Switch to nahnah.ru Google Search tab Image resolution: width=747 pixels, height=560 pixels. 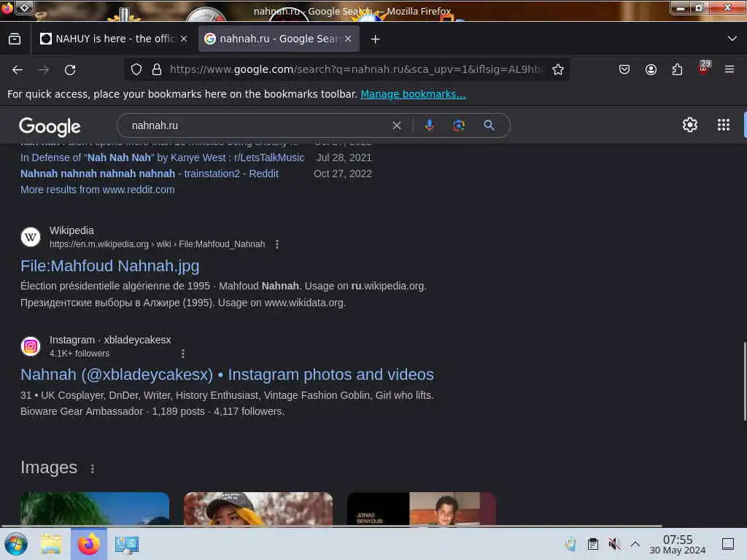[x=279, y=39]
